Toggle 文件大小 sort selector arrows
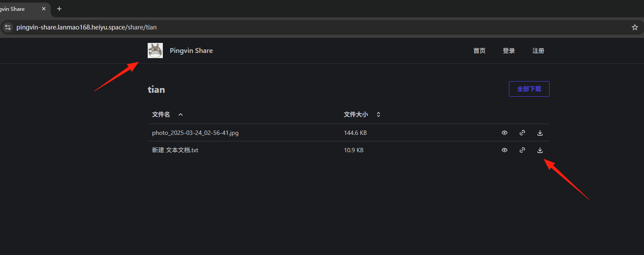The image size is (644, 255). (x=379, y=114)
